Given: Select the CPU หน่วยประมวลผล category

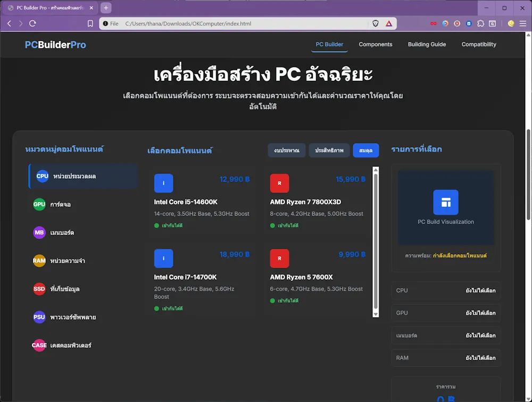Looking at the screenshot, I should 84,176.
